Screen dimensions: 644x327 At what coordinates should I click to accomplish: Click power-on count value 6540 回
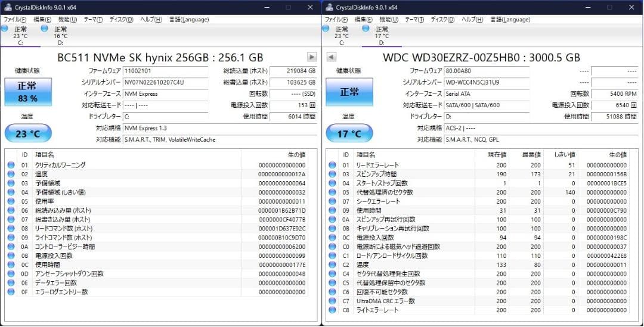point(615,105)
